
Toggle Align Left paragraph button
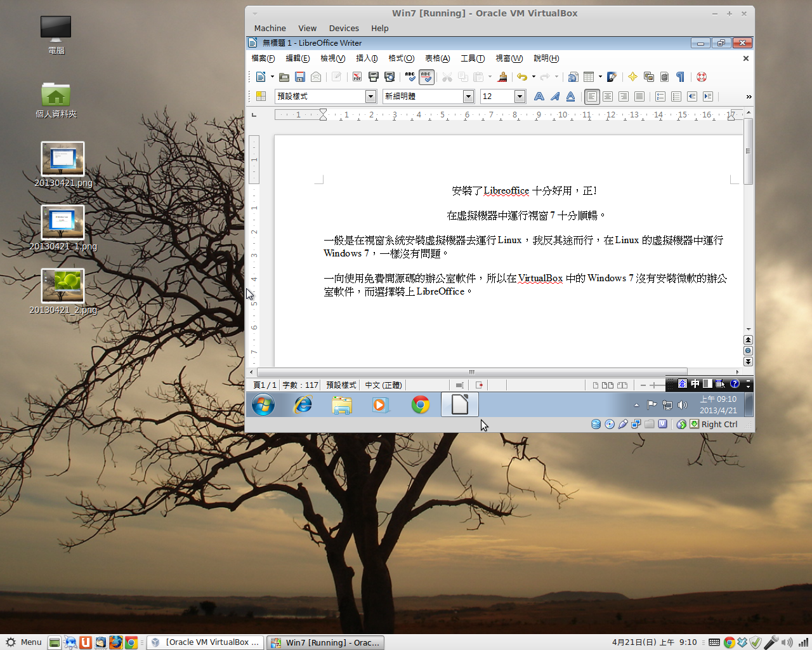pos(592,96)
